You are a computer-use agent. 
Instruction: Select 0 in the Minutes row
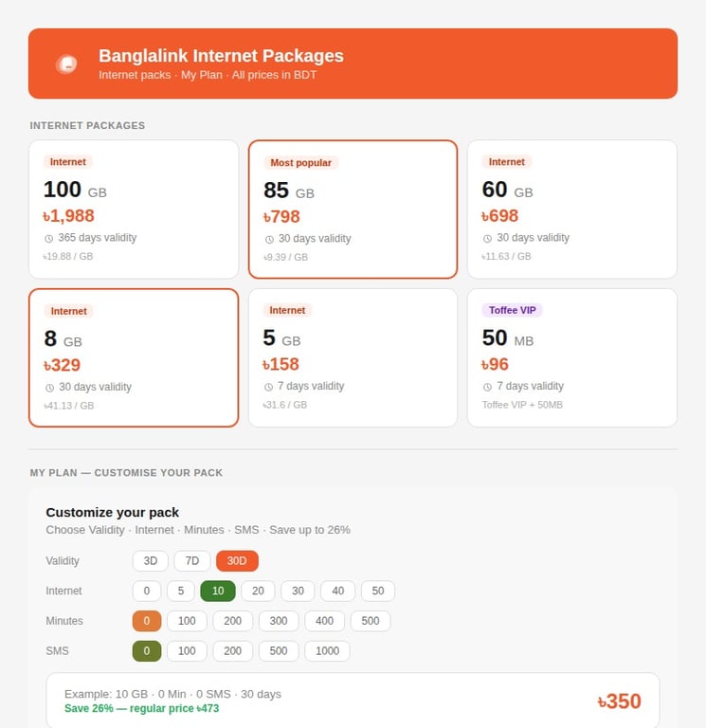pos(147,621)
